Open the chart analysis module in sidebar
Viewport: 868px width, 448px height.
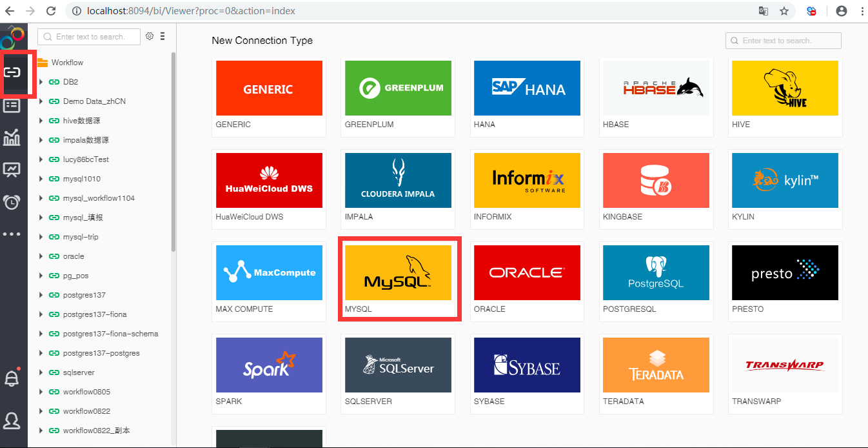pyautogui.click(x=12, y=137)
